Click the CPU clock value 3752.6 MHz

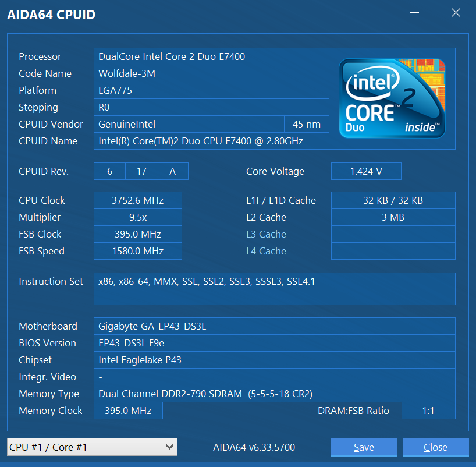pyautogui.click(x=138, y=200)
